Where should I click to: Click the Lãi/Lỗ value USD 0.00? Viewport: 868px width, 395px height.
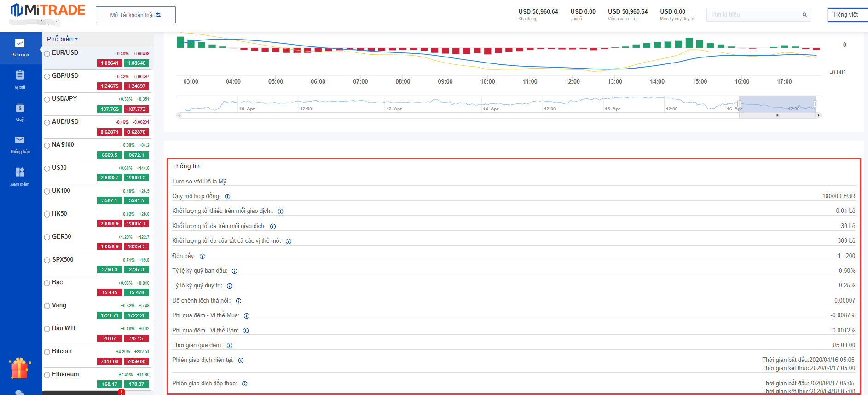583,11
